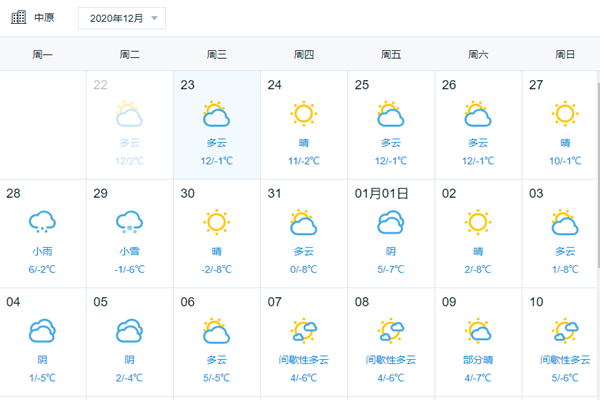The width and height of the screenshot is (600, 400).
Task: Select the light rain icon on day 28
Action: [42, 222]
